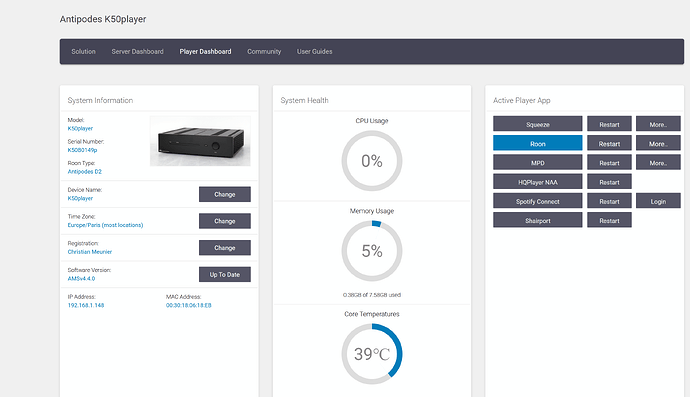Change the Registration name
This screenshot has height=397, width=690.
click(x=224, y=248)
